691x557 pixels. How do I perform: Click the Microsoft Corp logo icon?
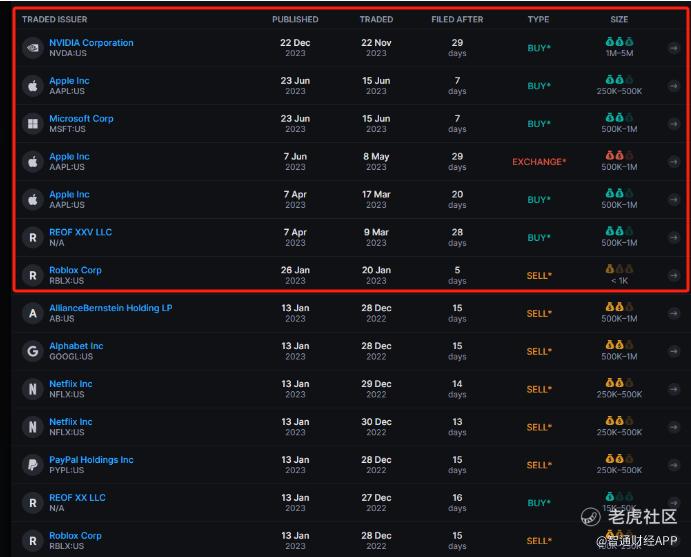(33, 123)
